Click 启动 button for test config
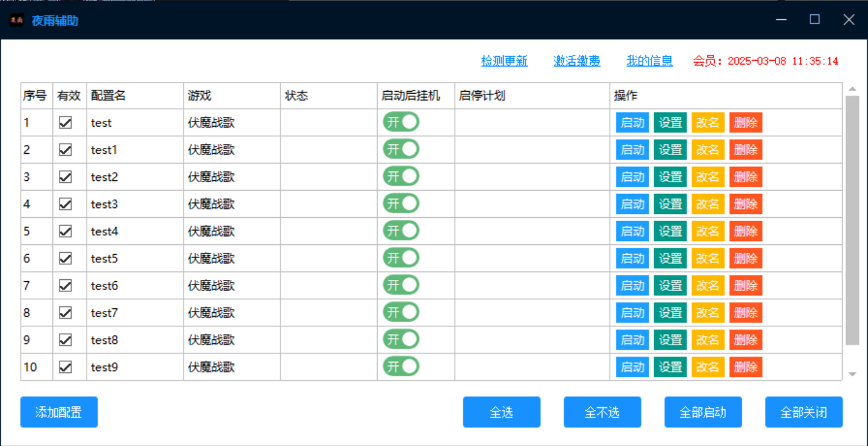 pos(632,123)
